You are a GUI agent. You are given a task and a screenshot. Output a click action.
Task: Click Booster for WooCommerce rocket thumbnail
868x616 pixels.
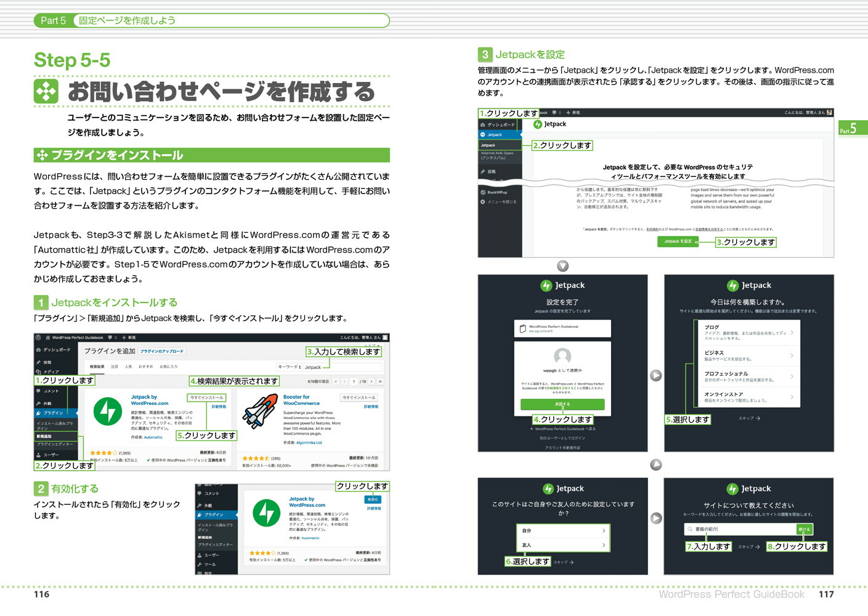tap(261, 411)
